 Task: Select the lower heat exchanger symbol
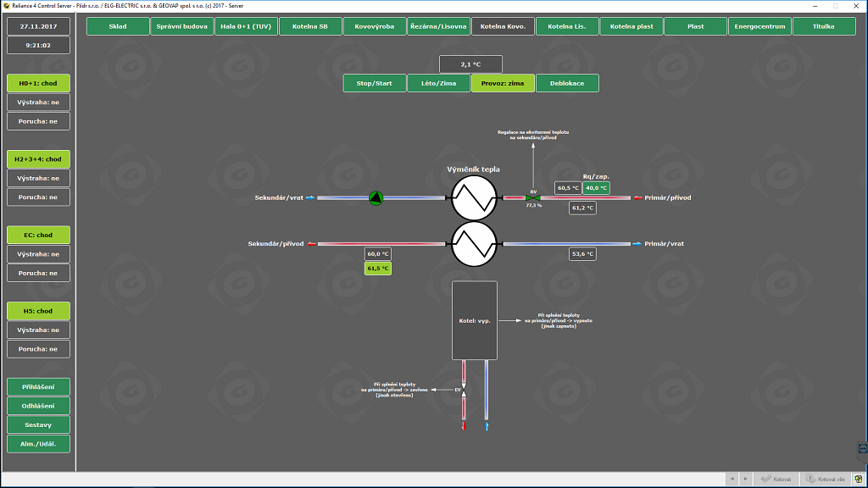pos(472,244)
